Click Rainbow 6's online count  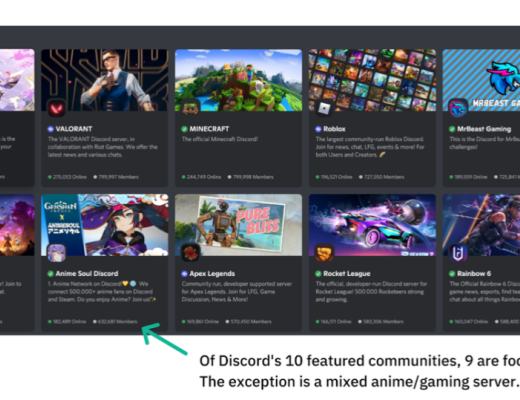[x=469, y=322]
